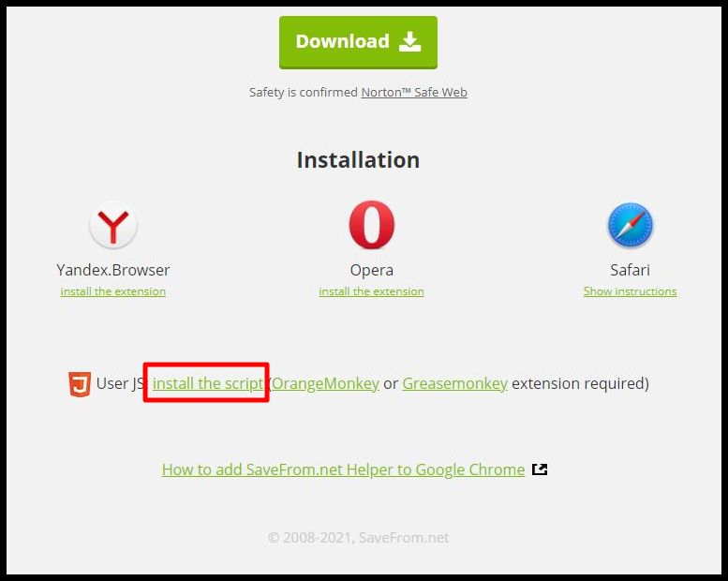Install the extension for Opera
728x581 pixels.
(371, 291)
